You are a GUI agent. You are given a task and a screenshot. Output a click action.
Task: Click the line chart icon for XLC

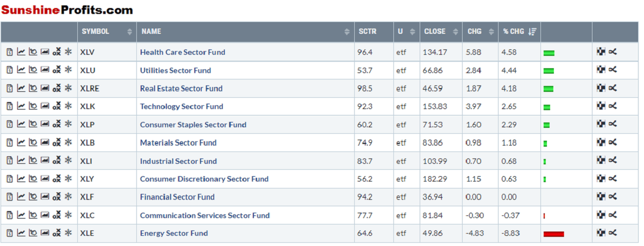coord(21,215)
